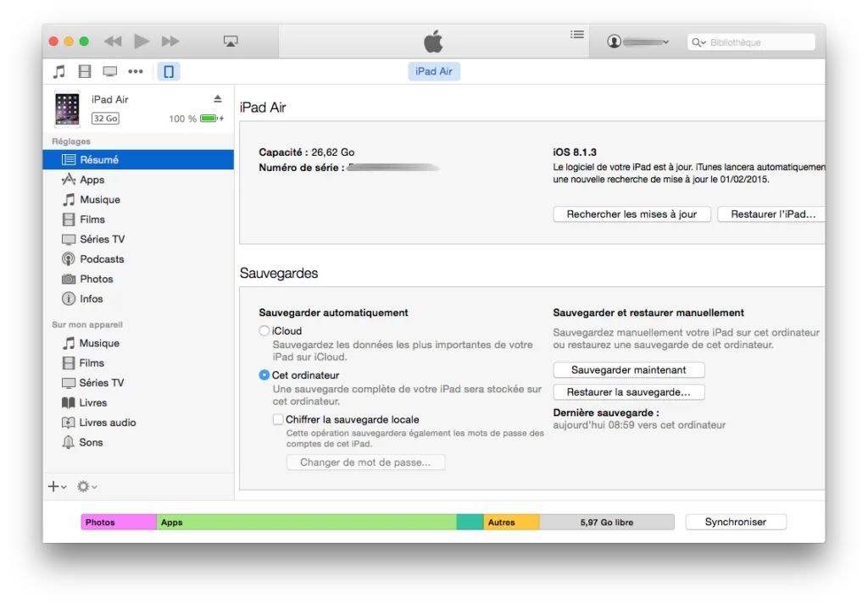Viewport: 868px width, 604px height.
Task: Select the iPad device icon in the toolbar
Action: pos(168,71)
